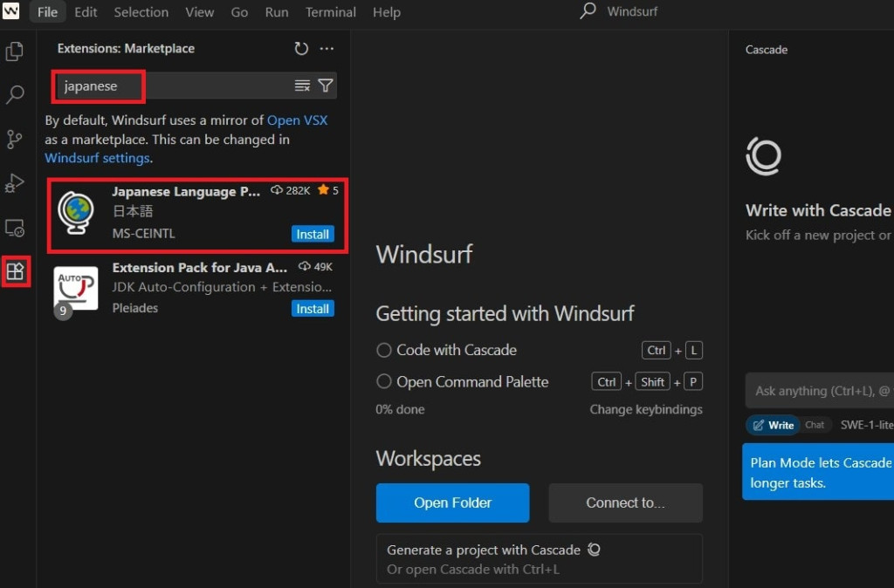Open the Run and Debug view

click(x=15, y=183)
